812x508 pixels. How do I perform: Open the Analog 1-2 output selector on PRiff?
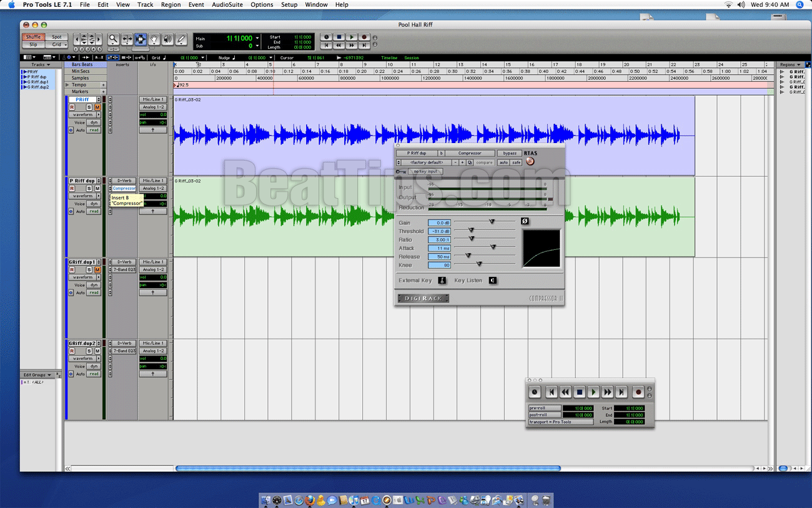coord(153,107)
